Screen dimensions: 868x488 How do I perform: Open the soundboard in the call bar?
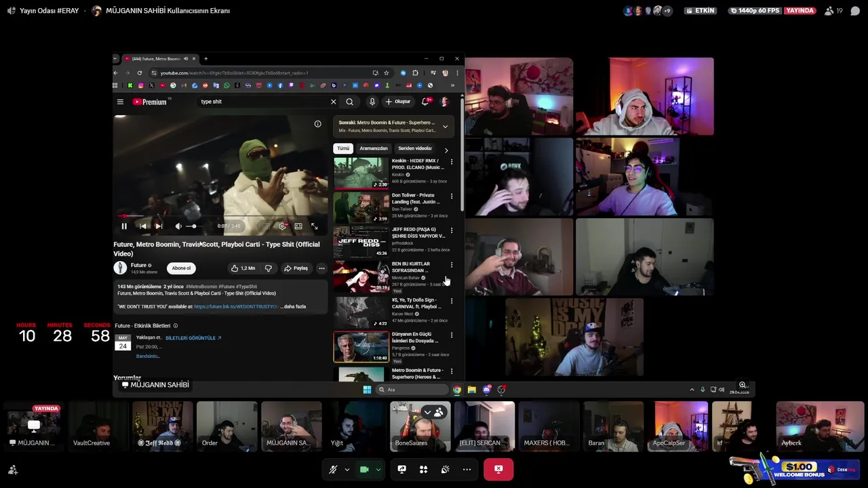click(x=445, y=469)
